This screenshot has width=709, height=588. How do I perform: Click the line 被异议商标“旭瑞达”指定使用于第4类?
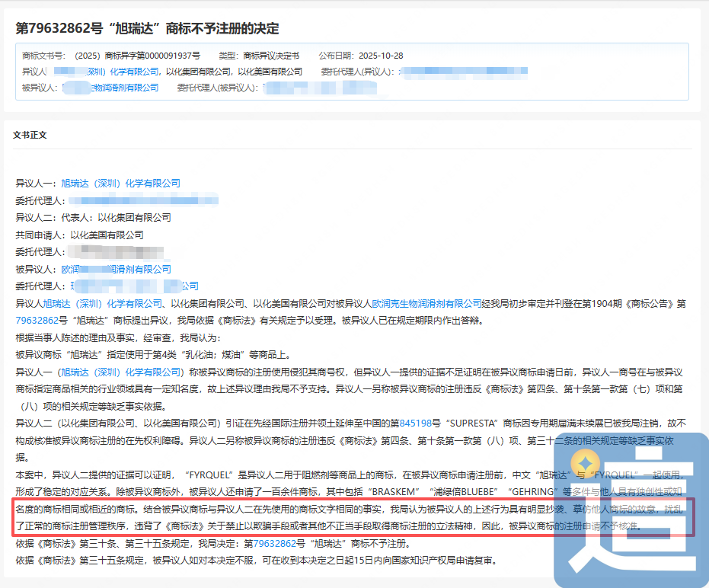pos(153,355)
